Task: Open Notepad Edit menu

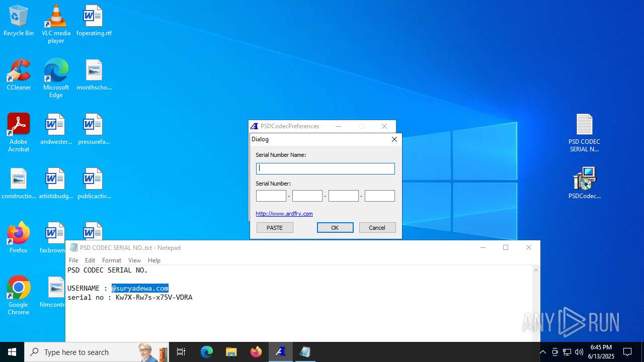Action: 90,260
